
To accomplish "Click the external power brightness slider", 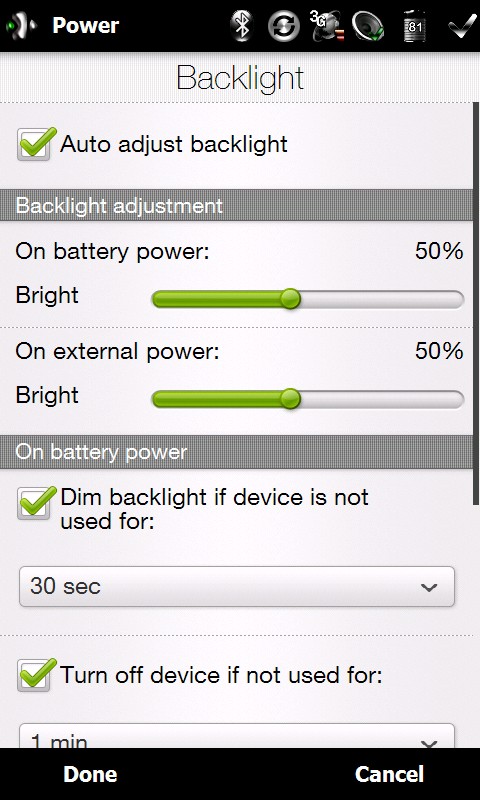I will (x=308, y=399).
